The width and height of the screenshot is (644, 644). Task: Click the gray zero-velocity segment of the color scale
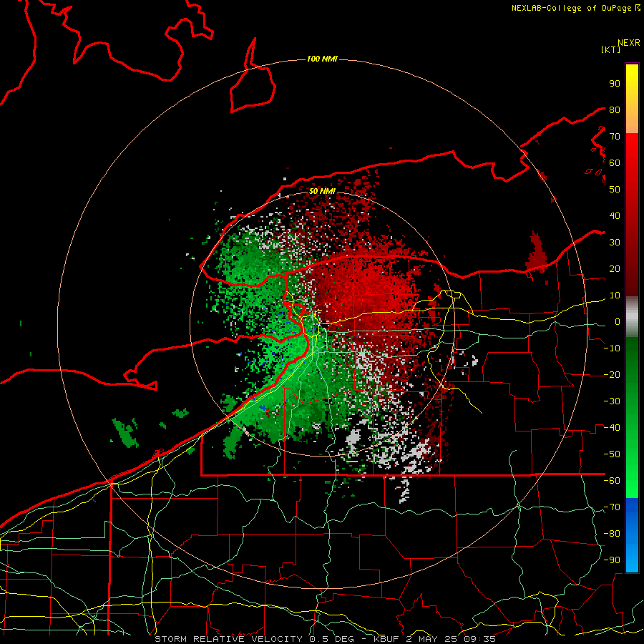(632, 316)
